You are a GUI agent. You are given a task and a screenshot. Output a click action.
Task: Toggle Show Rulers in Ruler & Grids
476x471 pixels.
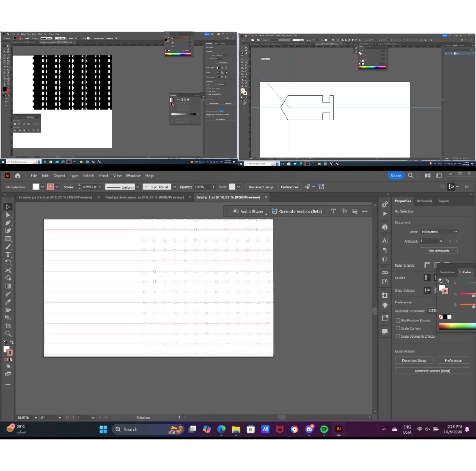(x=427, y=265)
